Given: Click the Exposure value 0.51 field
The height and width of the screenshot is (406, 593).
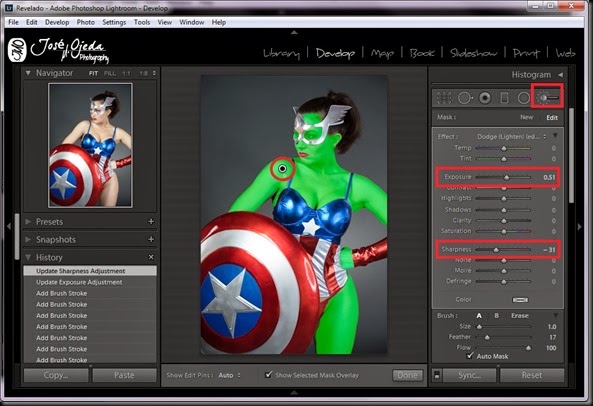Looking at the screenshot, I should (549, 177).
